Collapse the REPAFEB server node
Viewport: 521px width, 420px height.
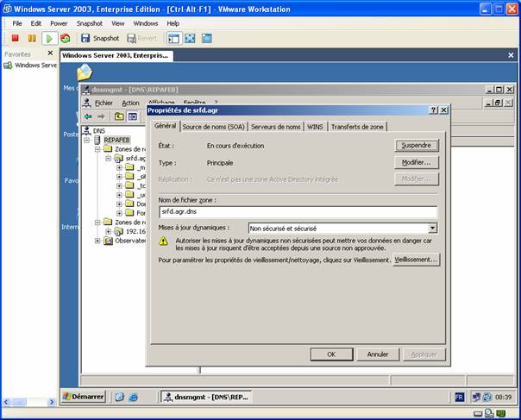click(87, 141)
